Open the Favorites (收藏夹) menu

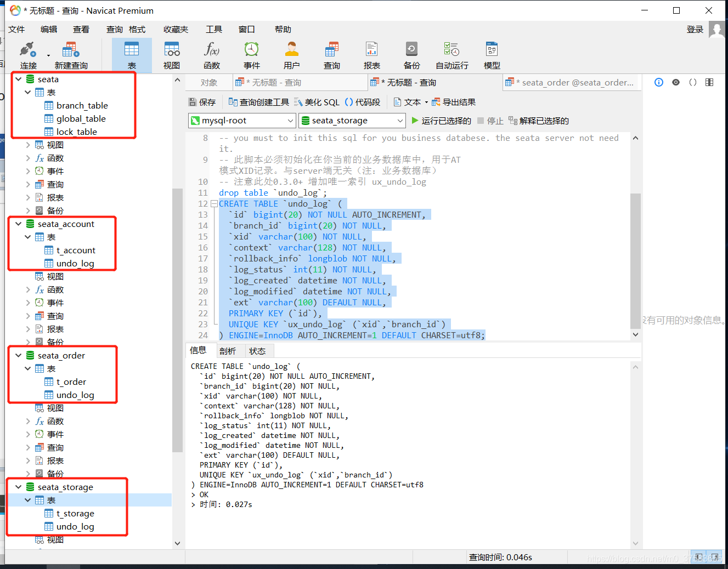tap(176, 30)
